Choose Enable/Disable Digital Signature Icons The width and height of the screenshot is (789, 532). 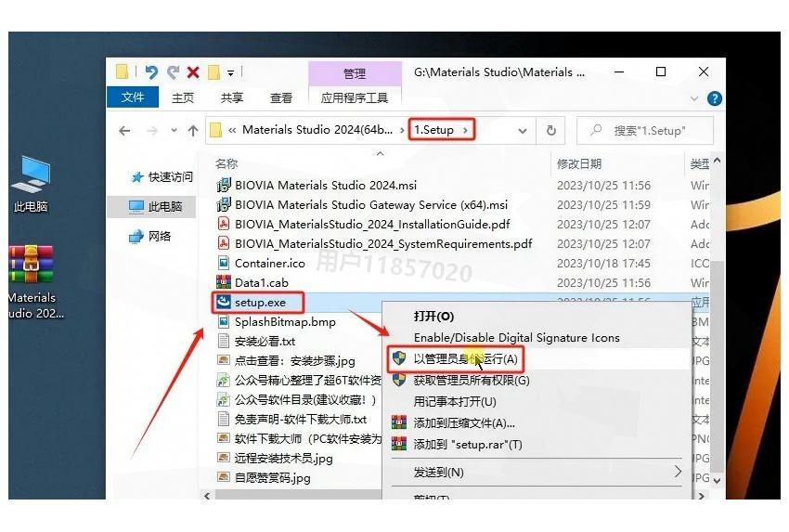tap(516, 338)
